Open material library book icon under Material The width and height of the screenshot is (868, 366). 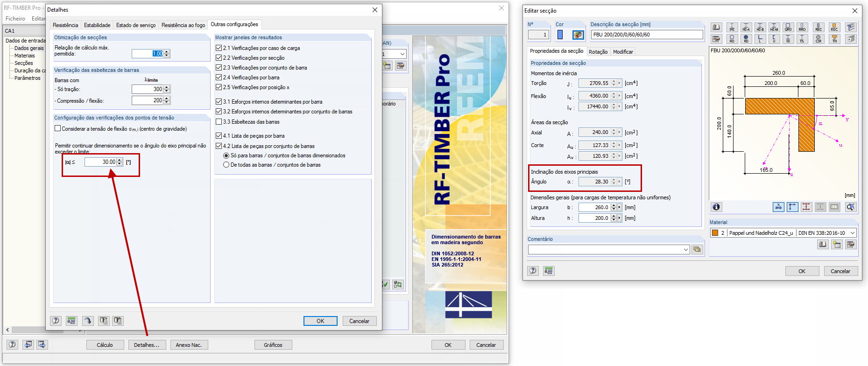point(823,244)
